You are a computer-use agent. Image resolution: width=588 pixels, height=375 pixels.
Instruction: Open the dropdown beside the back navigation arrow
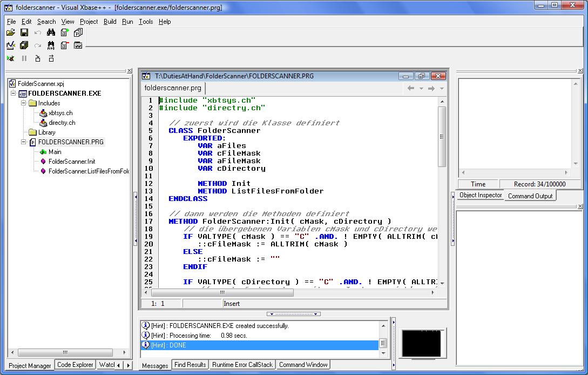[x=421, y=89]
